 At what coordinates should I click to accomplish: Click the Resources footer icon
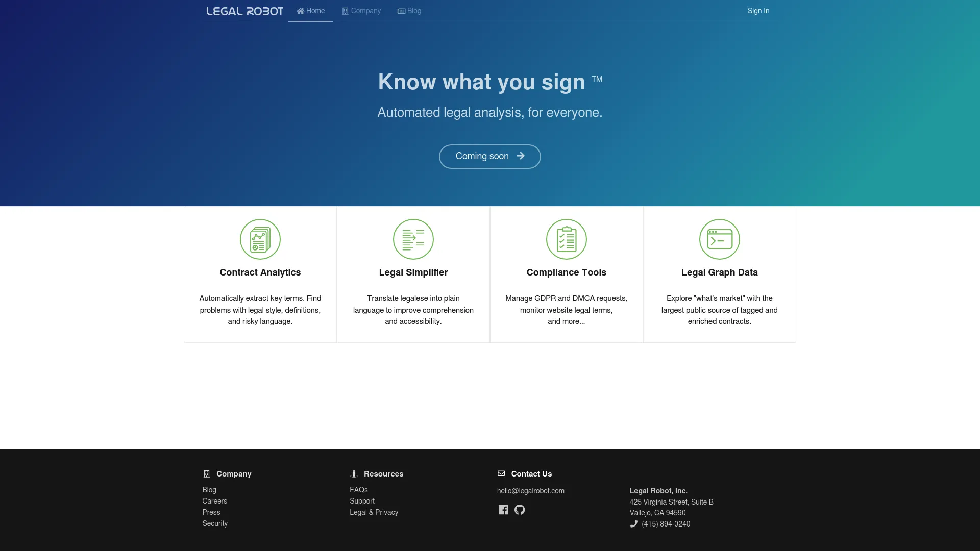(354, 474)
